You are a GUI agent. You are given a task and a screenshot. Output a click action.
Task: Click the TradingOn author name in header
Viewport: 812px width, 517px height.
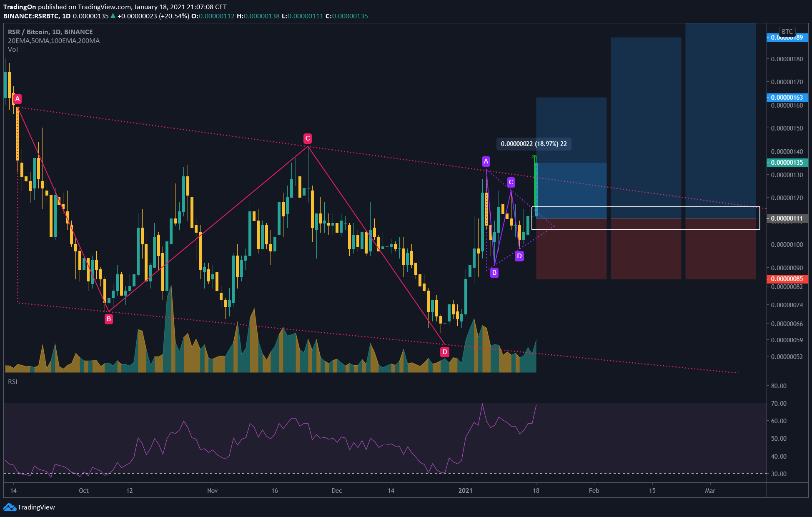[20, 7]
